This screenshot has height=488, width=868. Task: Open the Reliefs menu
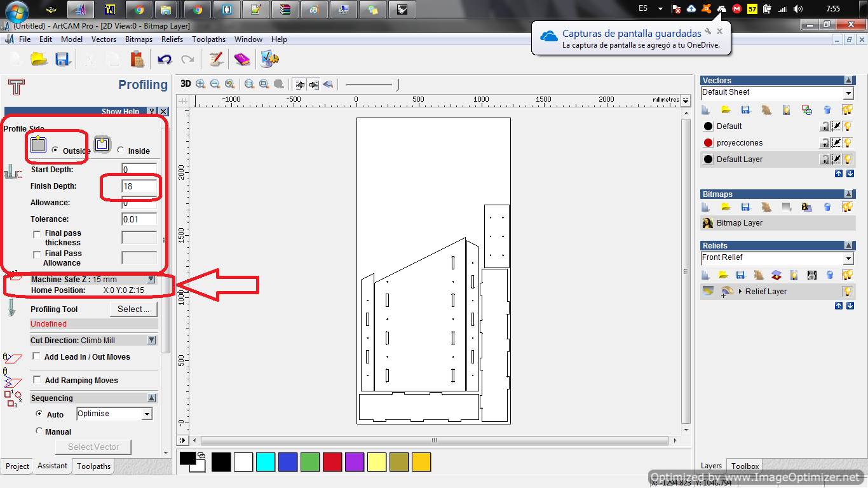point(172,39)
